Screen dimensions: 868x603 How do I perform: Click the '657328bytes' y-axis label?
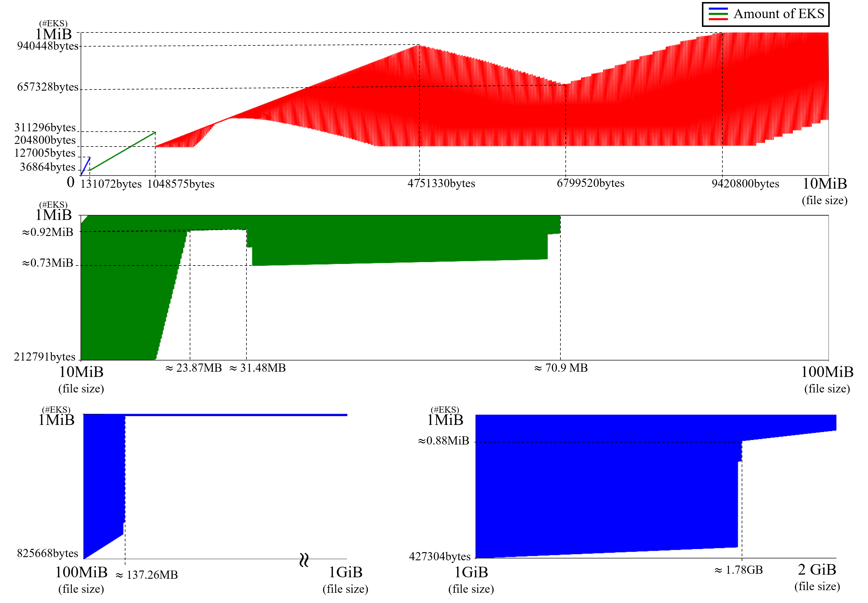tap(48, 87)
